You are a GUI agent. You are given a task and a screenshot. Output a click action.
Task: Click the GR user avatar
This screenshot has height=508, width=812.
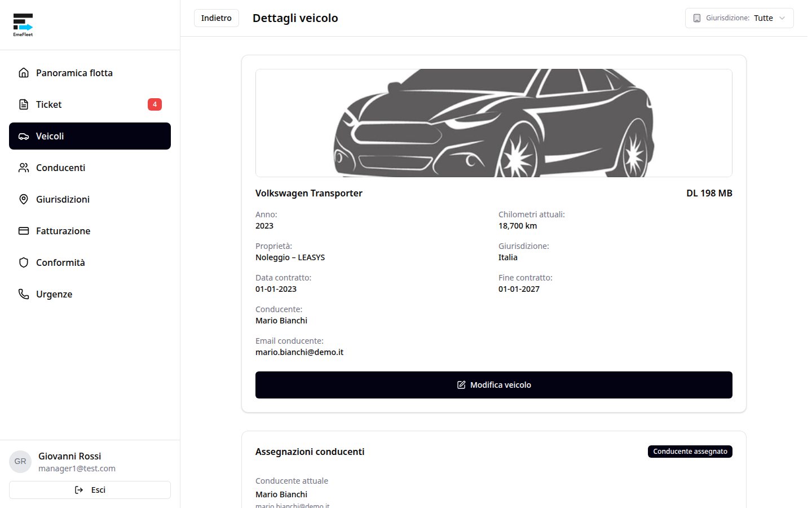point(20,462)
